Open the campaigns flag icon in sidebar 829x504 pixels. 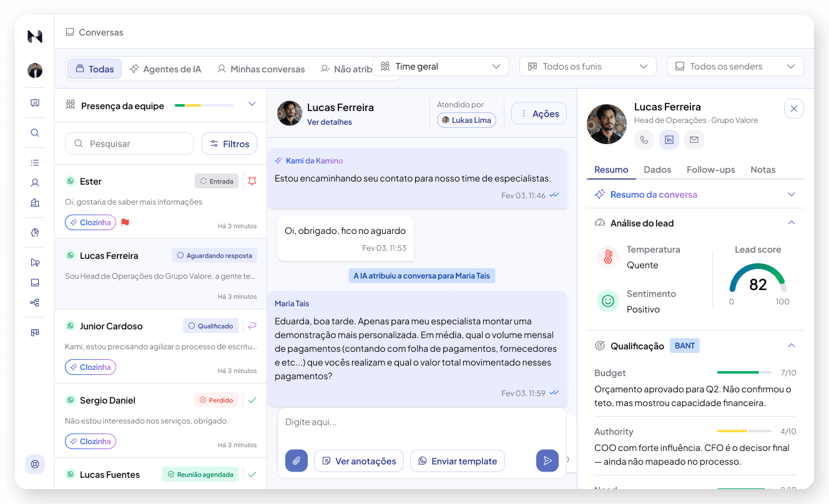click(35, 263)
